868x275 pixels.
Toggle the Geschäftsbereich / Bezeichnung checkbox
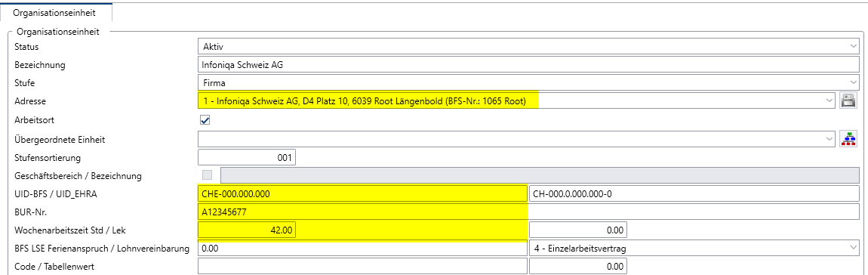pyautogui.click(x=208, y=175)
